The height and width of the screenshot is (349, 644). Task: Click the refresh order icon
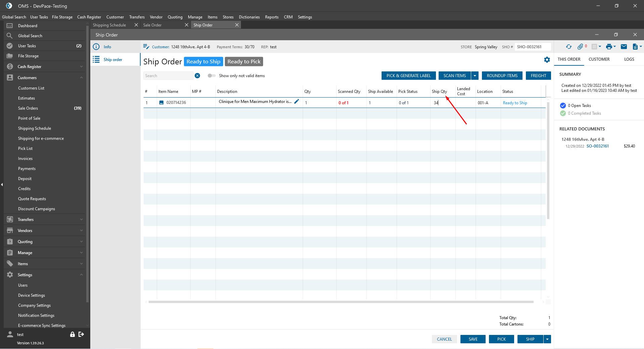(568, 47)
